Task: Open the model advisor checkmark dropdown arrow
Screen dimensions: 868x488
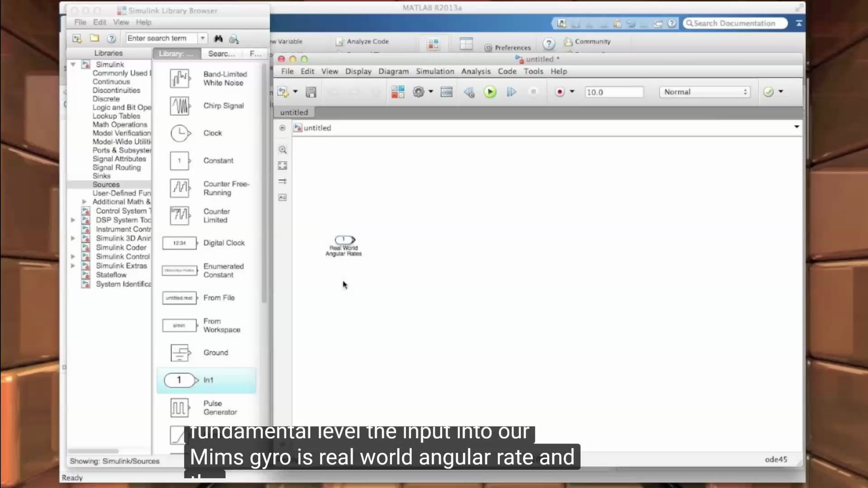Action: 781,92
